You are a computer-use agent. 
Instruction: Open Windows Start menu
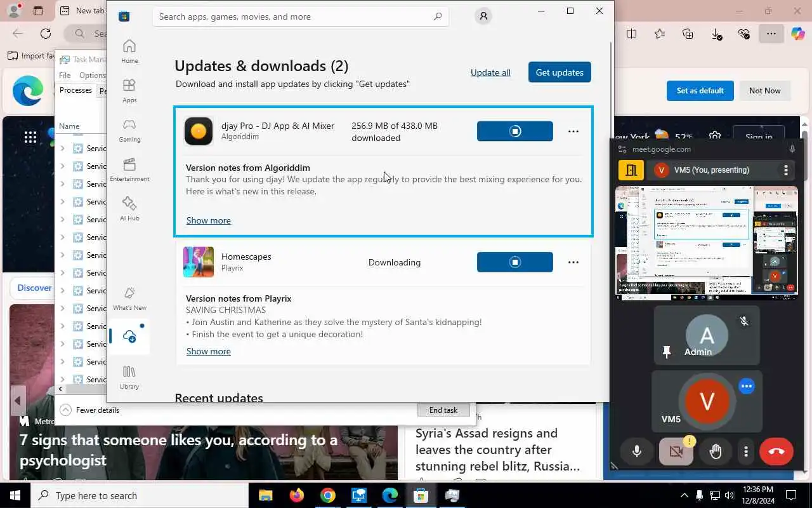[15, 495]
